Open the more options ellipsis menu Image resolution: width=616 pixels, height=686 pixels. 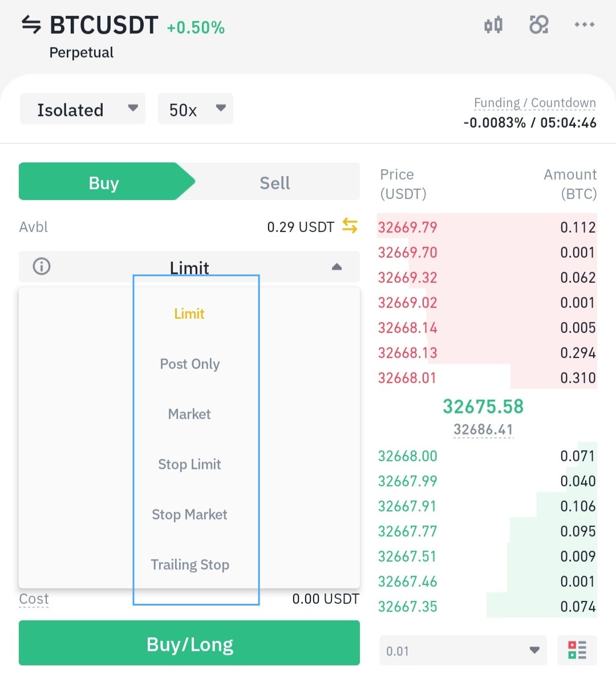[584, 25]
